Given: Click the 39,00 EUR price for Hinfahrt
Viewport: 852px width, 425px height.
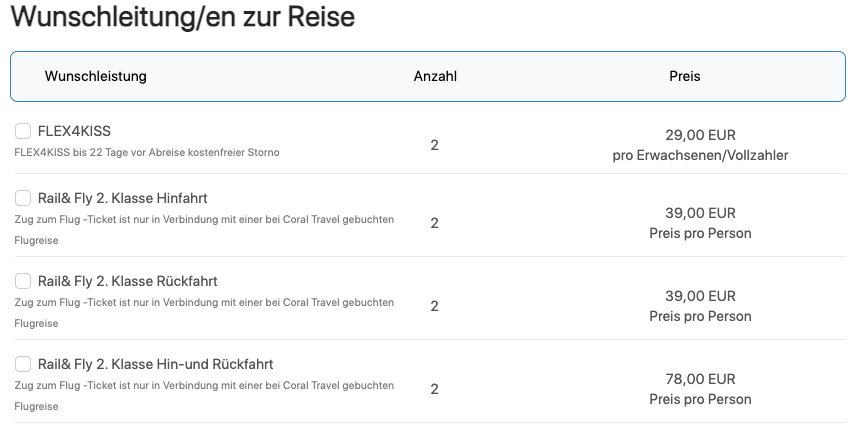Looking at the screenshot, I should point(700,213).
